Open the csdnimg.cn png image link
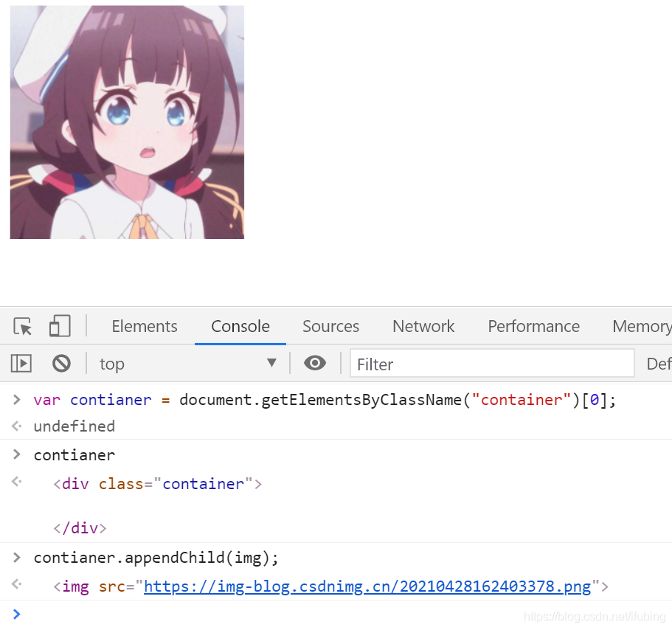 click(x=367, y=586)
